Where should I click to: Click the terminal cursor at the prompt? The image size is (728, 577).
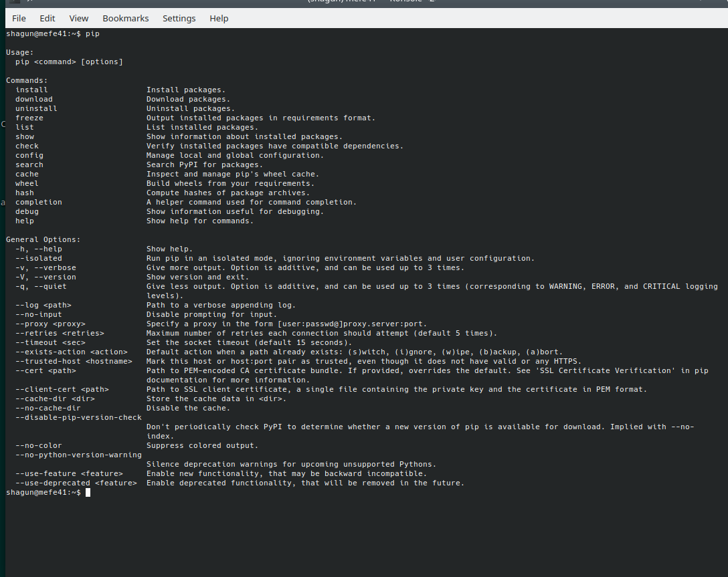pos(88,492)
